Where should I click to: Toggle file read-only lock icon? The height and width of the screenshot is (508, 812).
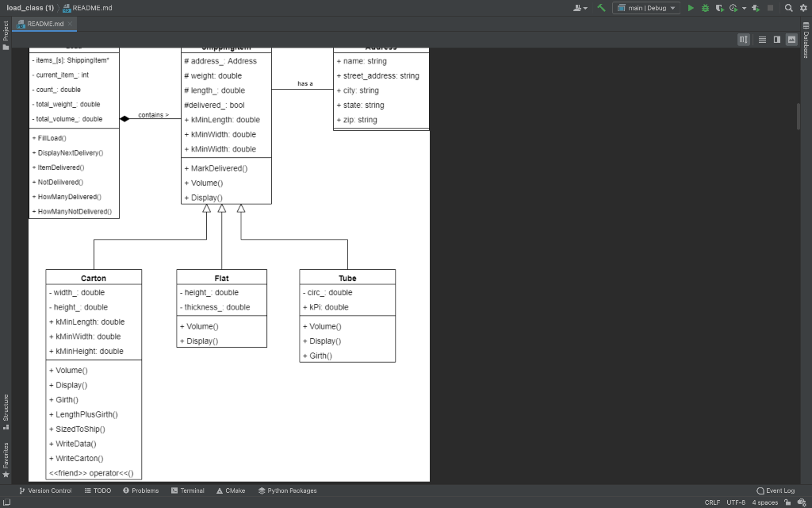click(x=787, y=502)
